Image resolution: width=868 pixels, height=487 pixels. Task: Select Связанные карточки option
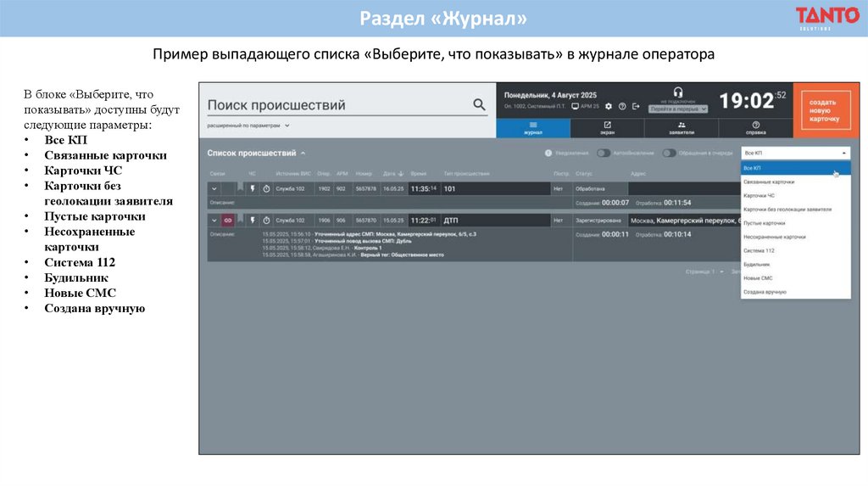point(795,182)
